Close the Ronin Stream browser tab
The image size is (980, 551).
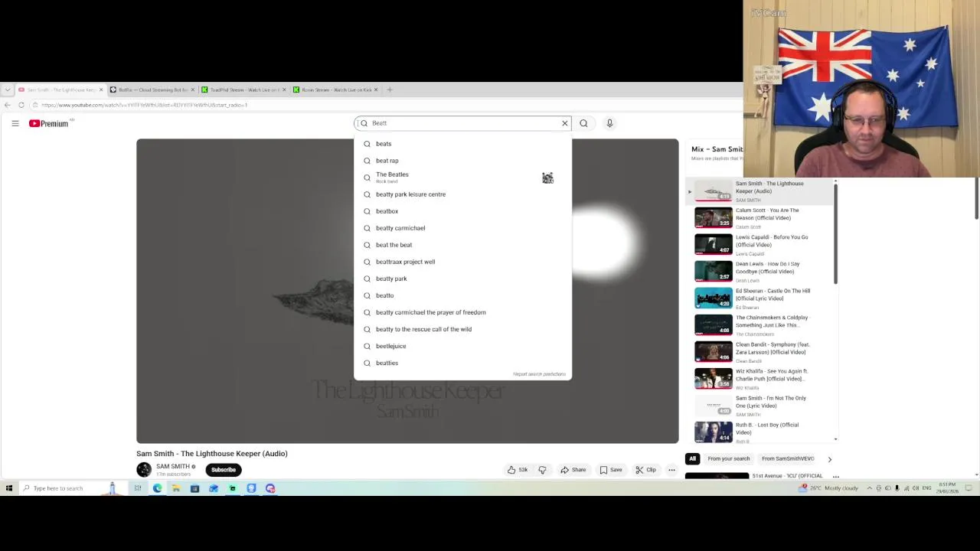(376, 90)
